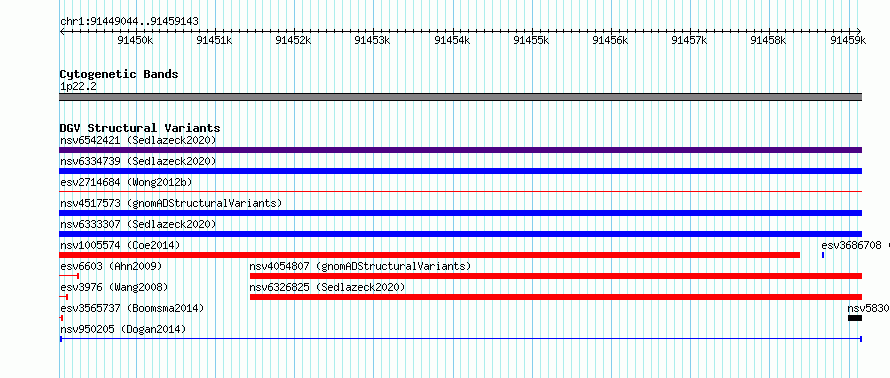Click nsv6333307 (Sedlazeck2020) label

138,224
